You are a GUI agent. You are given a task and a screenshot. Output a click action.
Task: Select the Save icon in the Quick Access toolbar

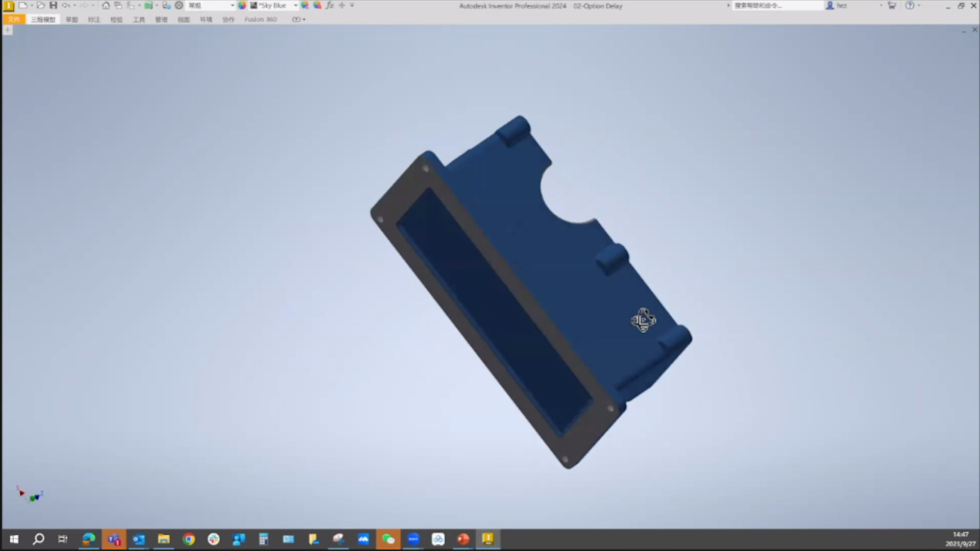[53, 5]
